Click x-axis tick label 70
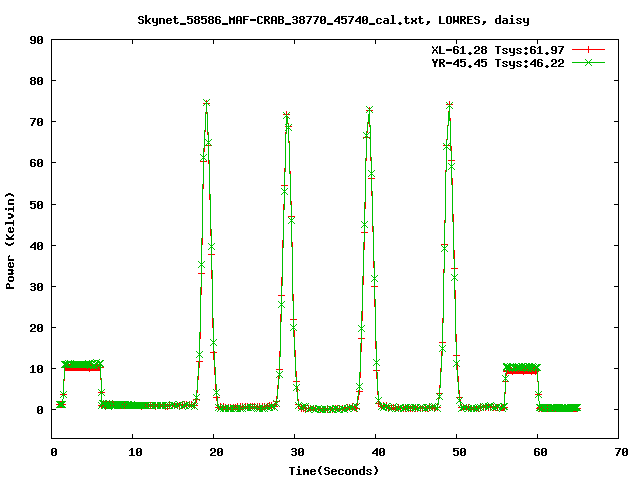 [x=621, y=452]
